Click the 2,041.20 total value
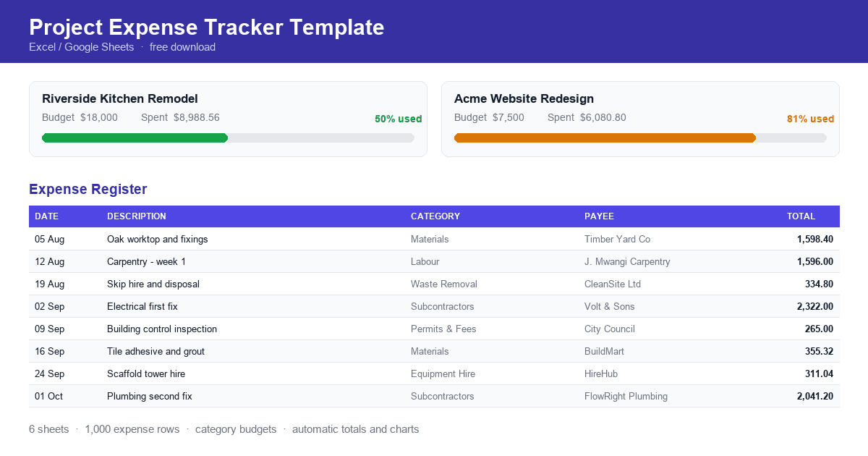 [815, 396]
